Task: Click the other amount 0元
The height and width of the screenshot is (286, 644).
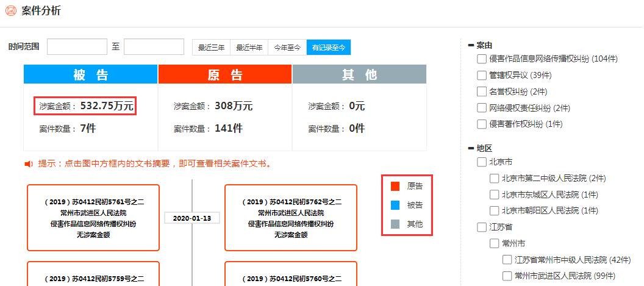Action: (357, 107)
